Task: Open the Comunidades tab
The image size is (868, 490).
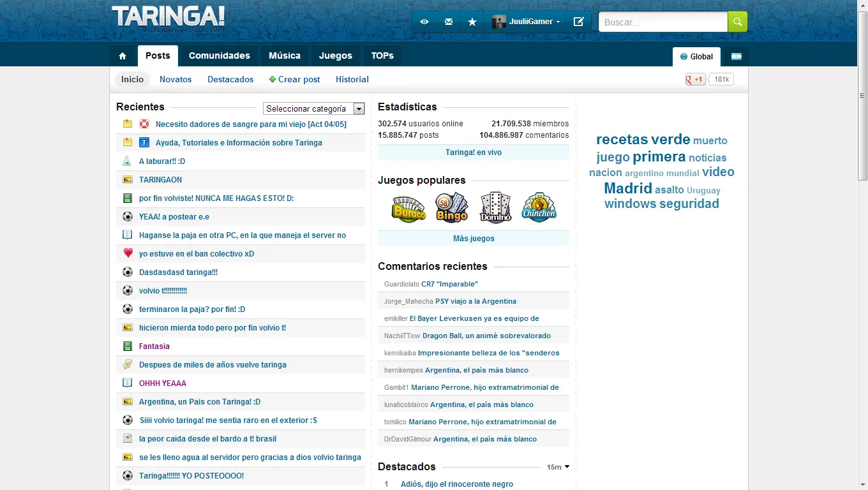Action: pyautogui.click(x=220, y=56)
